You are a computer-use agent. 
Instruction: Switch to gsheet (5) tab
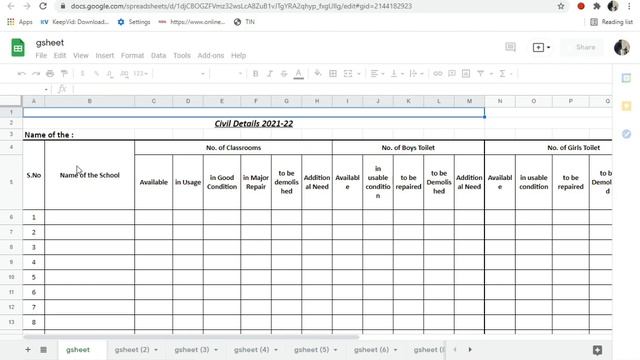click(311, 350)
